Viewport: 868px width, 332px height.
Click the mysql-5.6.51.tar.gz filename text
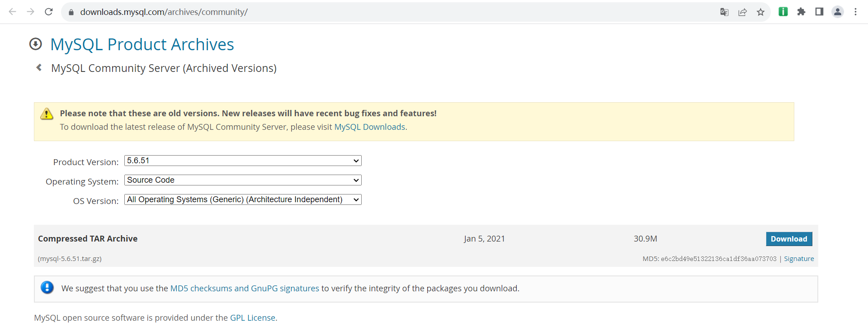[x=70, y=259]
